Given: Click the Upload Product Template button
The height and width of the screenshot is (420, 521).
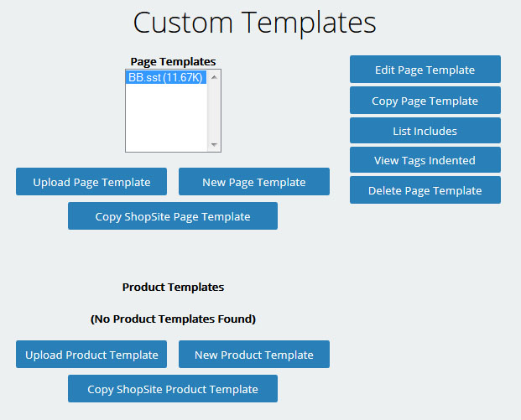Looking at the screenshot, I should pyautogui.click(x=91, y=355).
